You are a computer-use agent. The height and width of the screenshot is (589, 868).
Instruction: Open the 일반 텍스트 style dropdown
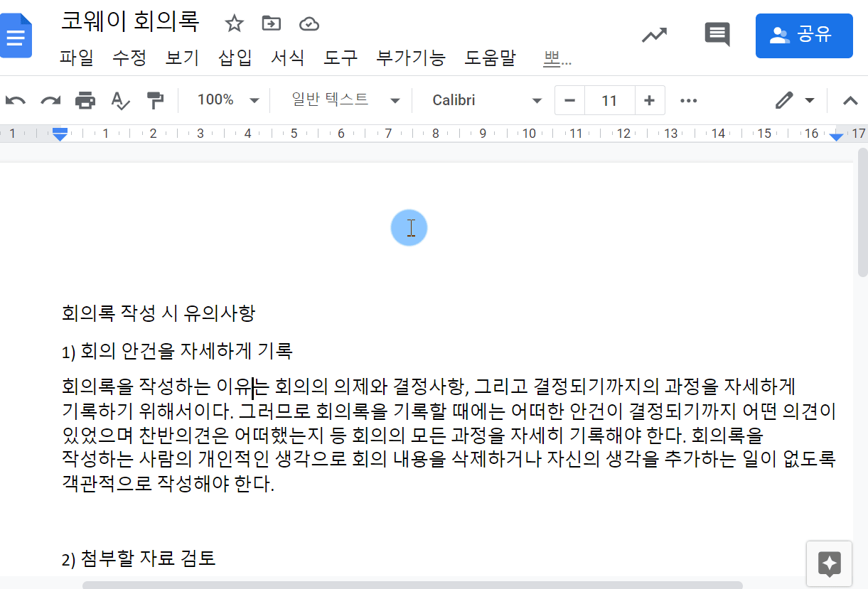point(345,100)
